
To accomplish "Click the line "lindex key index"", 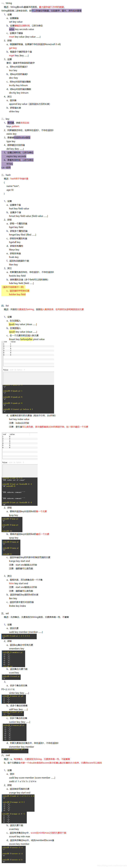I will pos(18,606).
